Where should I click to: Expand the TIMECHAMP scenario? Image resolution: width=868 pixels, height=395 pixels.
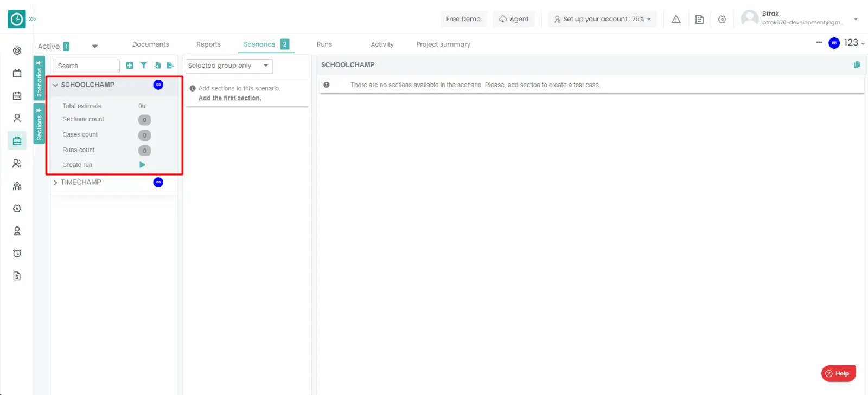click(55, 183)
